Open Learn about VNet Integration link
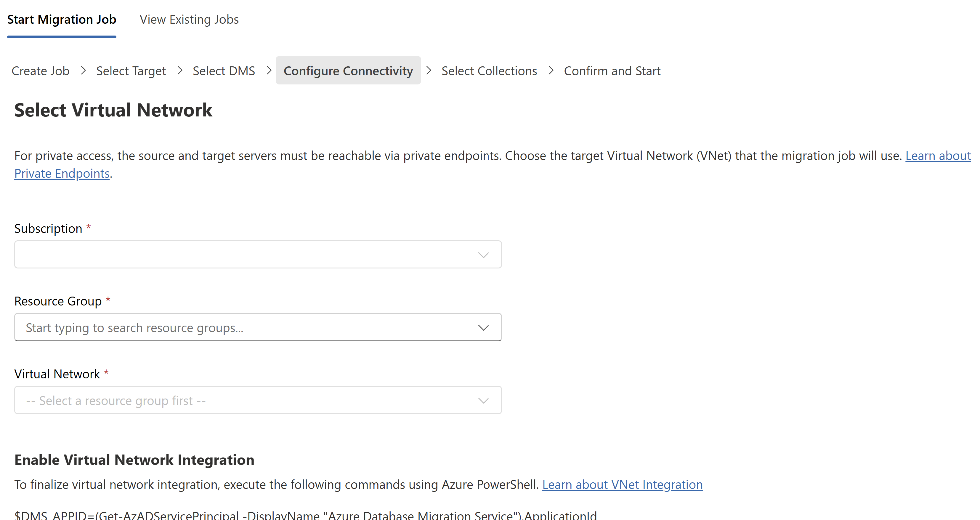The width and height of the screenshot is (980, 520). coord(622,485)
